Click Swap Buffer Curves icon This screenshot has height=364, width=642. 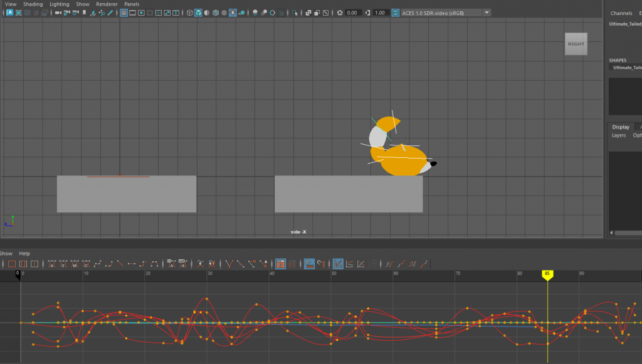(212, 264)
